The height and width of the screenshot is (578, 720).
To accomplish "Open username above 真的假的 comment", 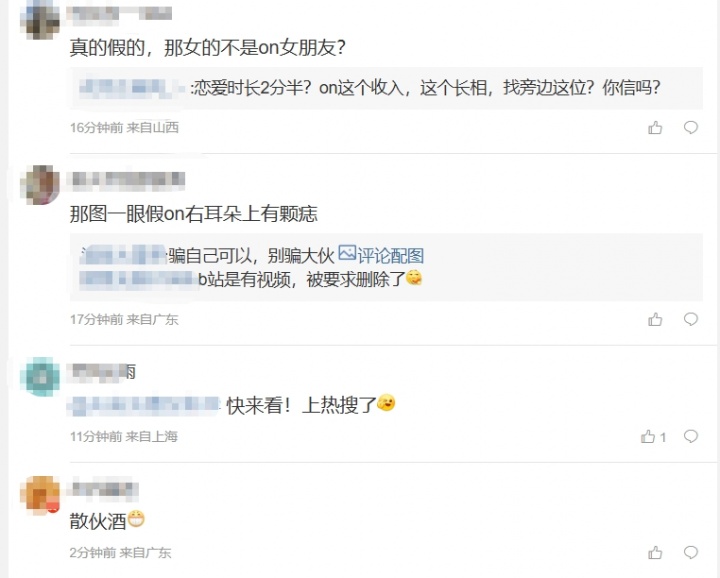I will pyautogui.click(x=119, y=13).
